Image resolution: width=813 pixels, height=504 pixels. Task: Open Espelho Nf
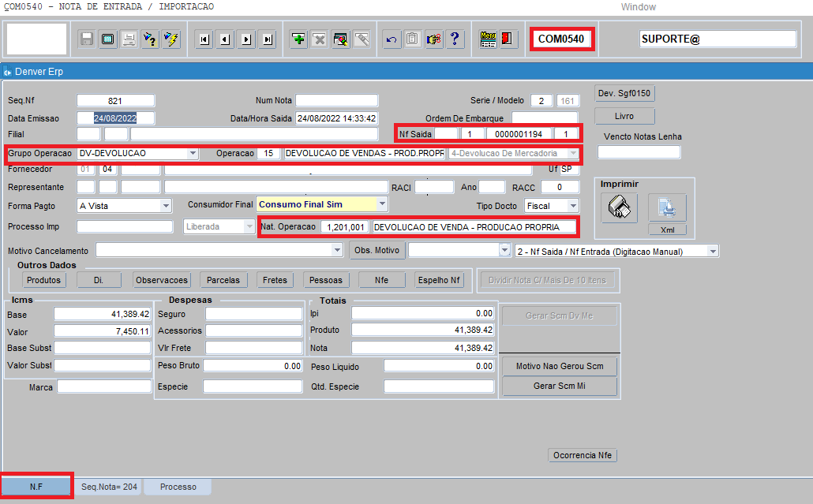(439, 280)
